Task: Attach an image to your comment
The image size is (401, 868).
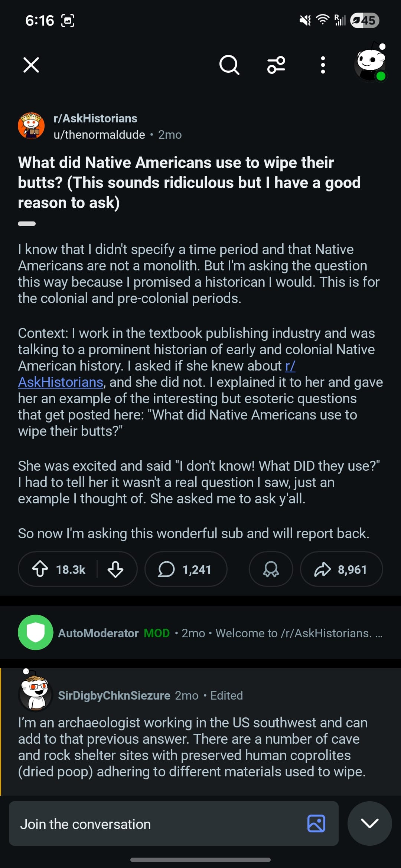Action: click(316, 823)
